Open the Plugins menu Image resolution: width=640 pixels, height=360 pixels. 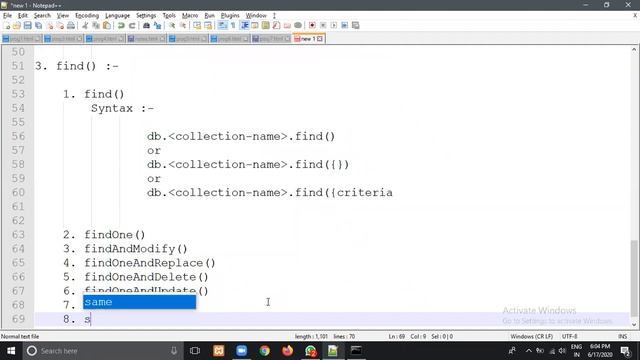pyautogui.click(x=230, y=16)
